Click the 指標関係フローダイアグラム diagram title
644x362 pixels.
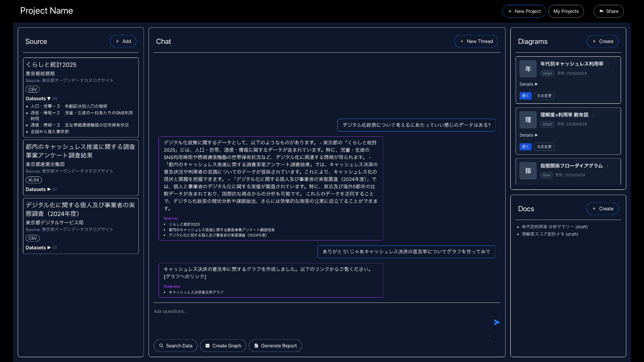[x=572, y=166]
